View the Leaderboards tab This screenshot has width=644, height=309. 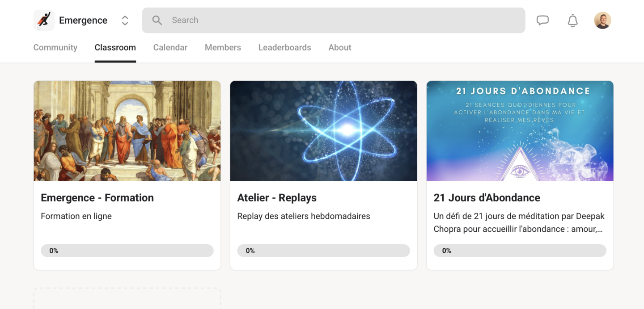[x=285, y=47]
